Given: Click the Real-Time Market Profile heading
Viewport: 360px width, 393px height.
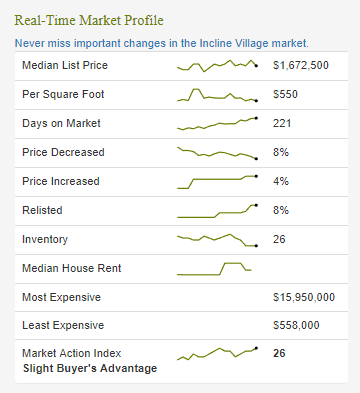Looking at the screenshot, I should [89, 20].
